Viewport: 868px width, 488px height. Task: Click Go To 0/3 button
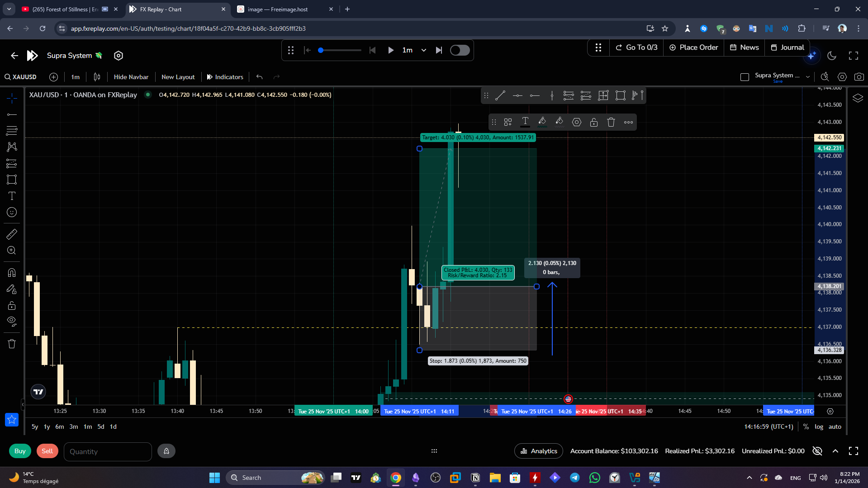(636, 47)
